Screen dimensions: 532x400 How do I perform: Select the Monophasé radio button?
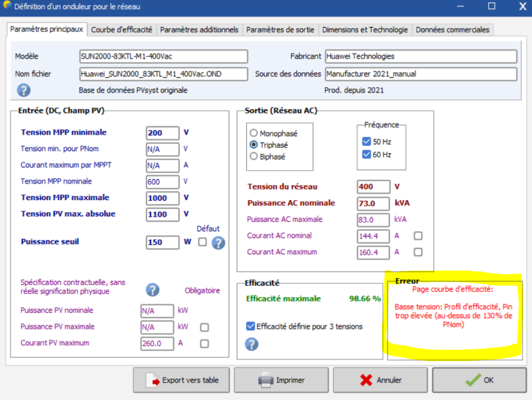[254, 134]
